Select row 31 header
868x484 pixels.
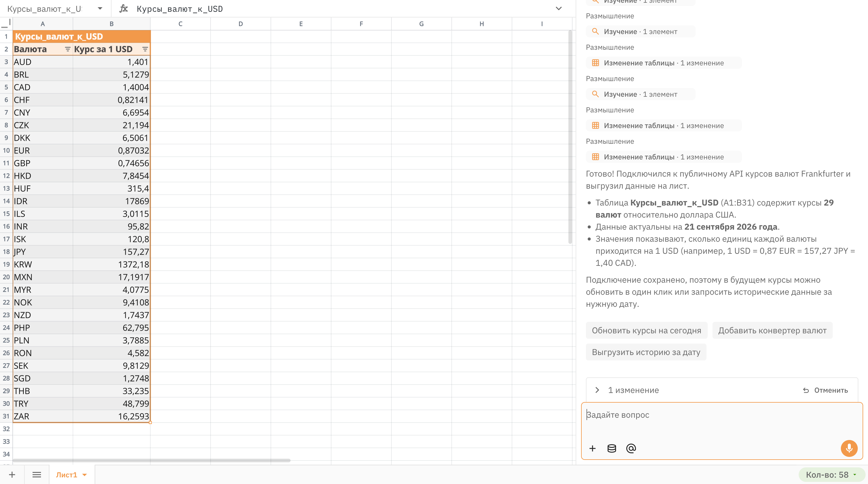[6, 416]
